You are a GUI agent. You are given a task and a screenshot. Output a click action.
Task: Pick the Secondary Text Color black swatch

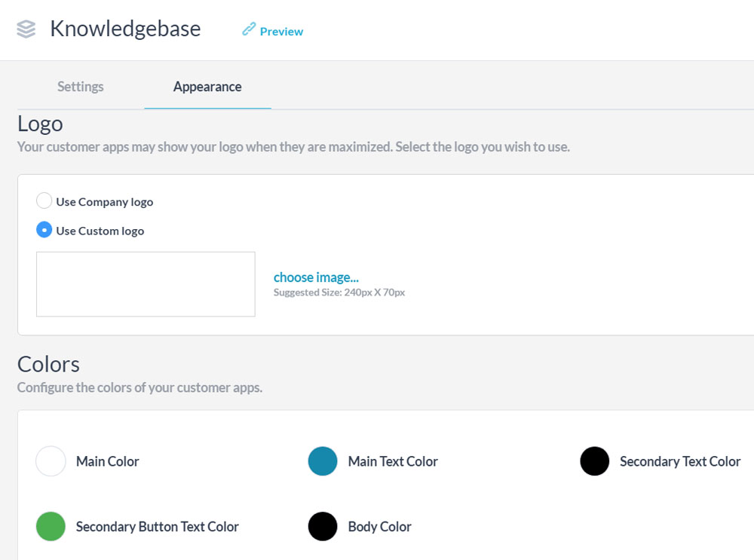pyautogui.click(x=595, y=461)
